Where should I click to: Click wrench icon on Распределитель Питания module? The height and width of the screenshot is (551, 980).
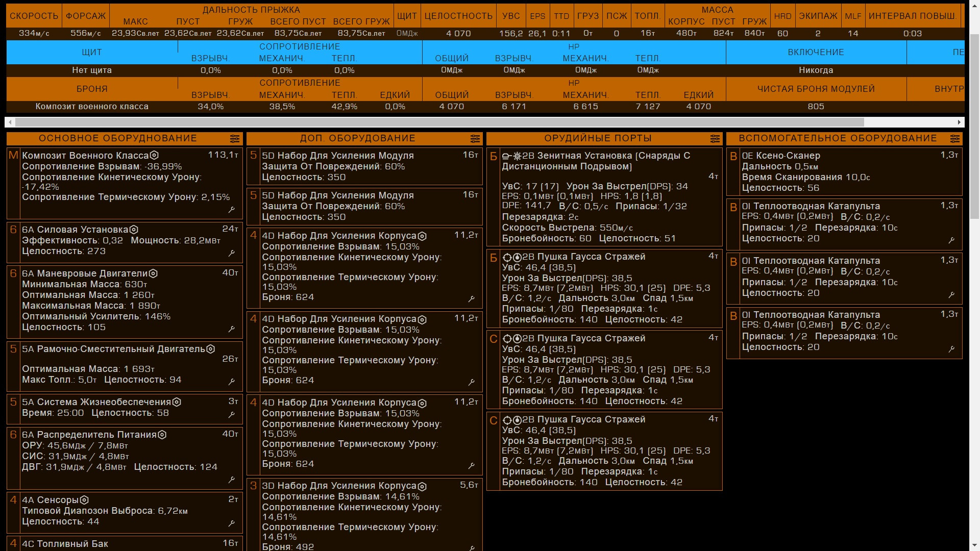tap(232, 480)
